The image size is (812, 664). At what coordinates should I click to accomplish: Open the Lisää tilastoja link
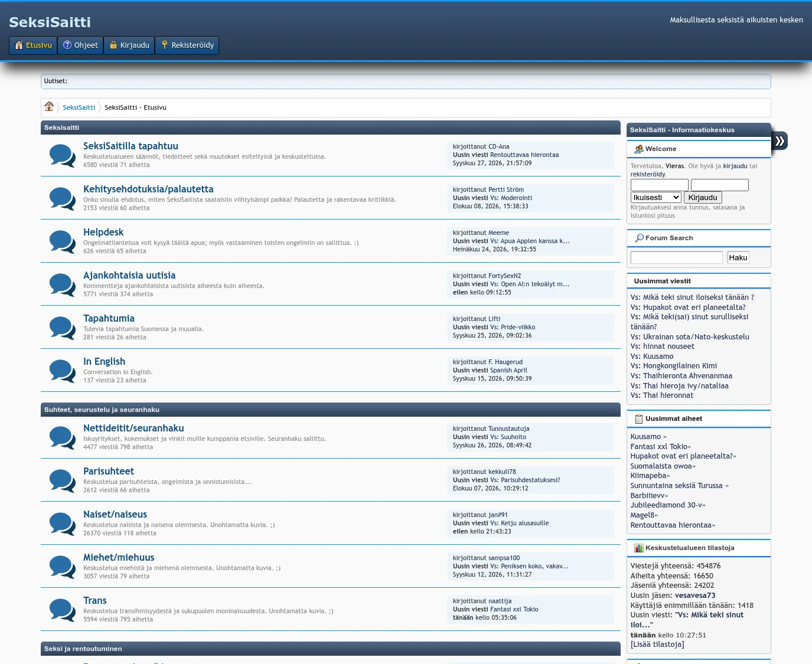(657, 645)
